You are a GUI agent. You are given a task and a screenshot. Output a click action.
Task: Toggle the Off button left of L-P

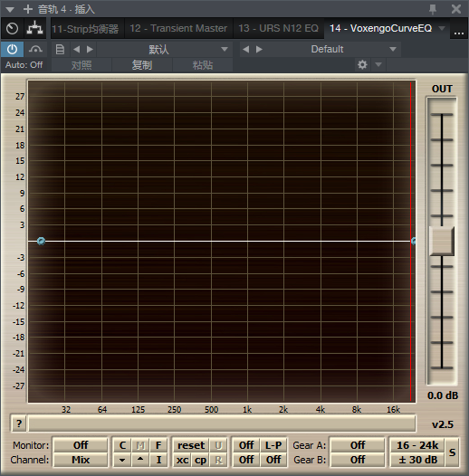click(x=246, y=445)
